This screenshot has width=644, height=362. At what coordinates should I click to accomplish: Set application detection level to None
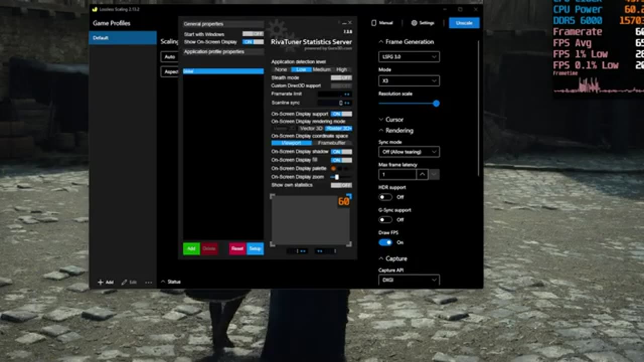pyautogui.click(x=281, y=69)
